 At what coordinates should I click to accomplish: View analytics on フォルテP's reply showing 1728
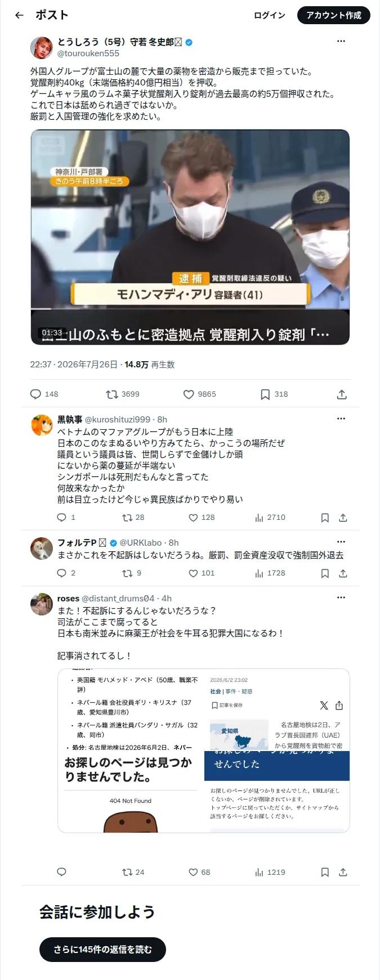tap(260, 573)
